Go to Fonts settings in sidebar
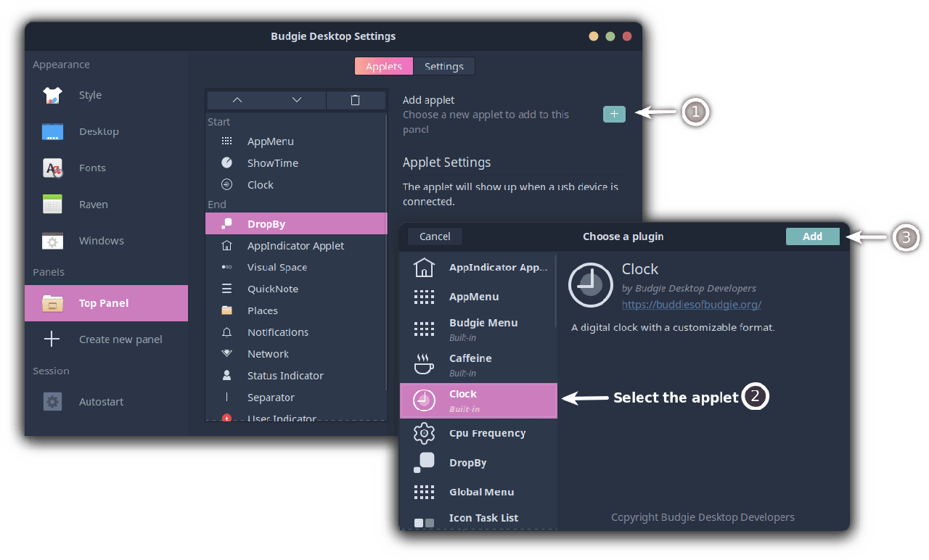This screenshot has width=929, height=560. [92, 168]
